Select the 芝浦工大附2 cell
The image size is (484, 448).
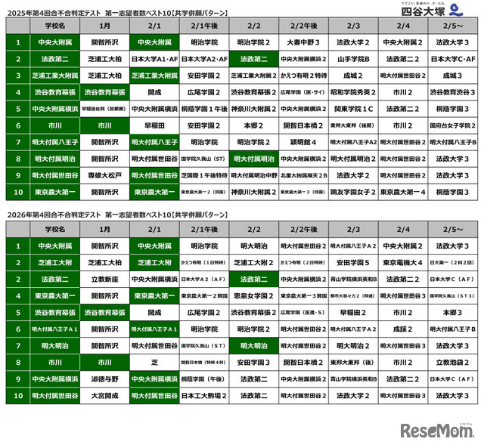254,263
